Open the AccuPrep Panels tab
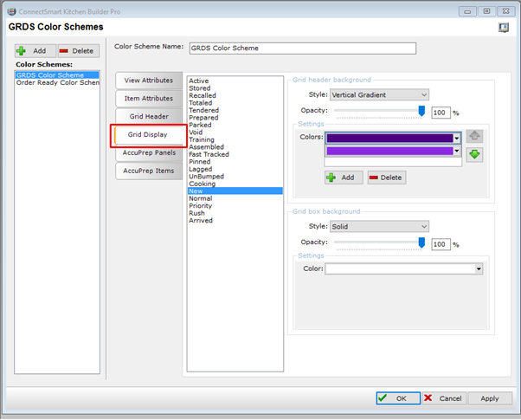The width and height of the screenshot is (521, 420). (149, 152)
